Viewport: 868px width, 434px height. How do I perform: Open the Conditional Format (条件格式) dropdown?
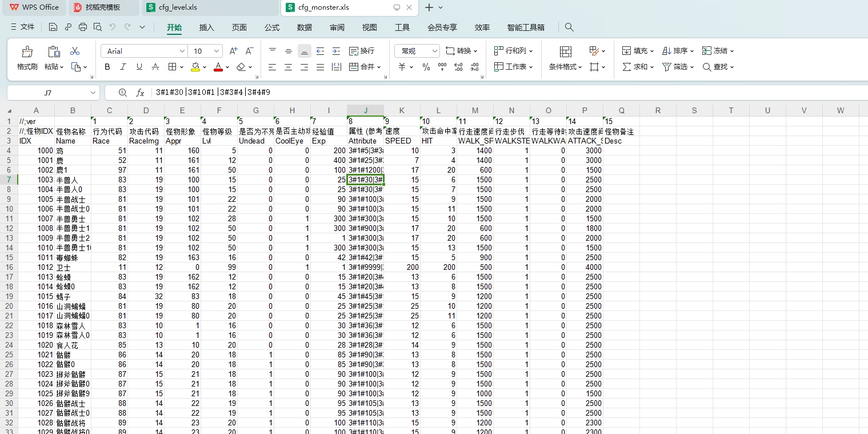[x=566, y=67]
